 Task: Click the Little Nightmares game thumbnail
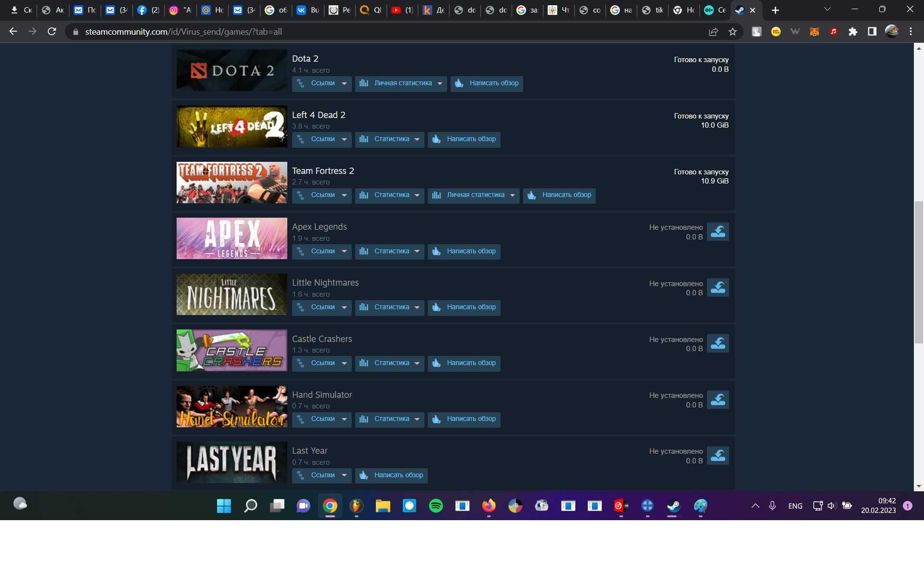[x=231, y=294]
